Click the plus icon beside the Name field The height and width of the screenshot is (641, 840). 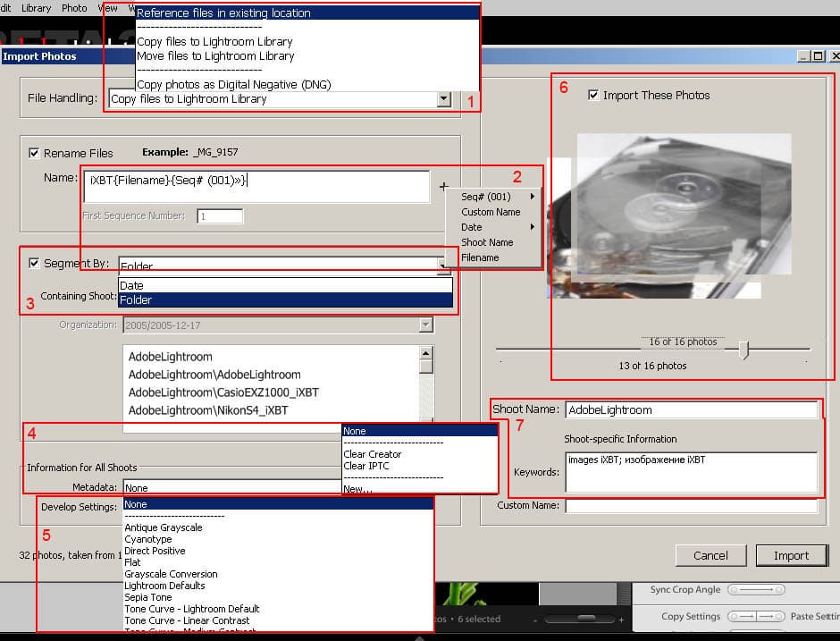pyautogui.click(x=443, y=187)
